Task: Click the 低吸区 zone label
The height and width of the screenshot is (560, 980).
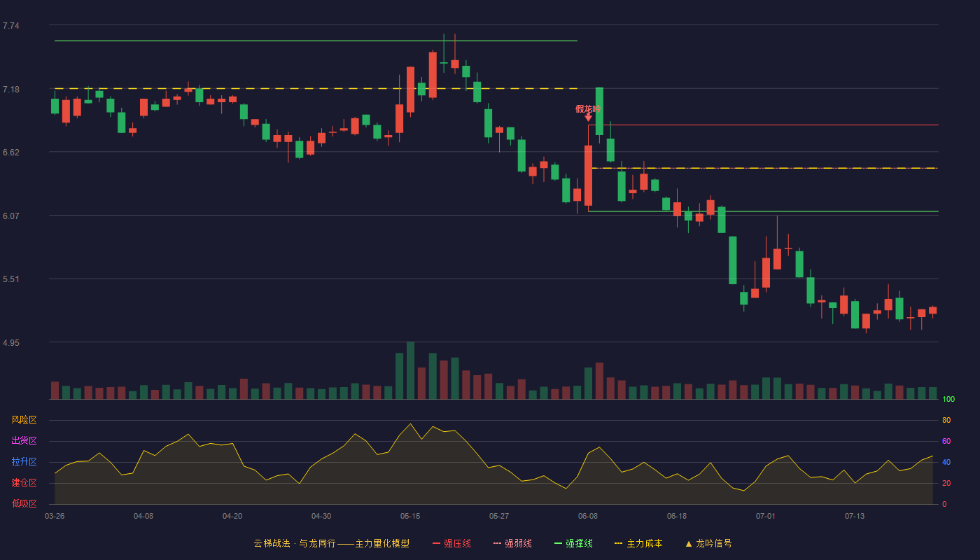Action: (x=24, y=503)
